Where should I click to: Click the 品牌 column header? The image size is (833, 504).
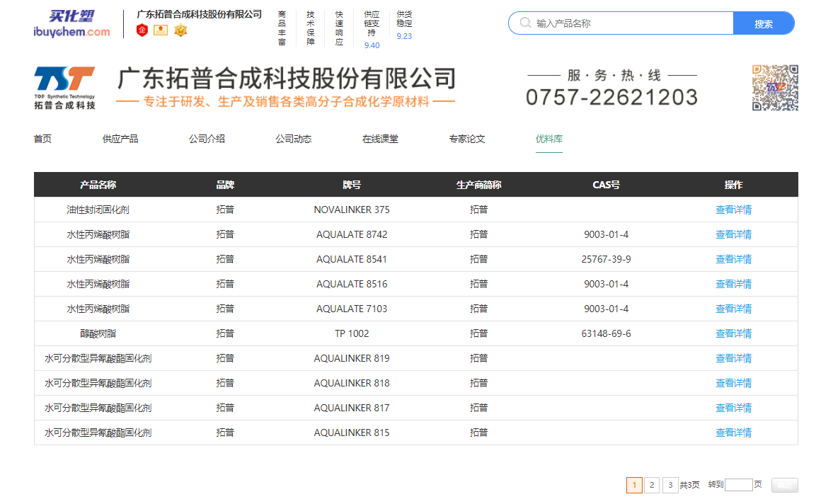225,185
